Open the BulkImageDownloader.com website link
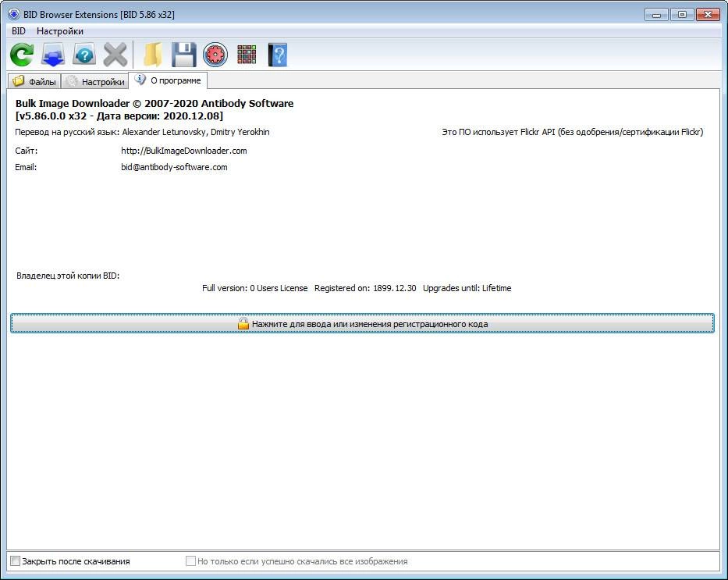The height and width of the screenshot is (580, 728). pos(184,151)
